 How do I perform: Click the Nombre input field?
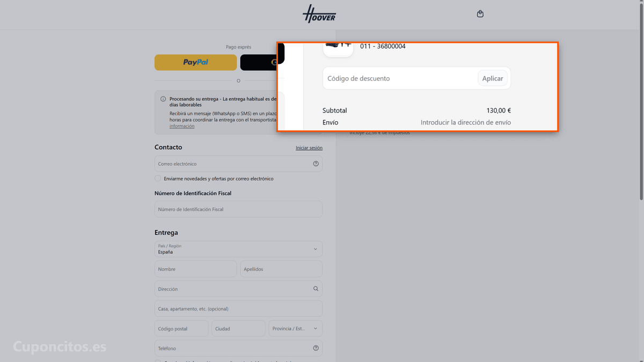click(195, 269)
